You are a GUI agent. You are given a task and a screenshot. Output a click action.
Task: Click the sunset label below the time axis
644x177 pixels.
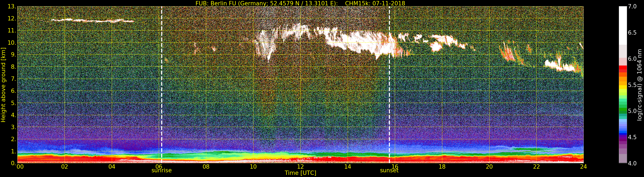click(x=389, y=171)
